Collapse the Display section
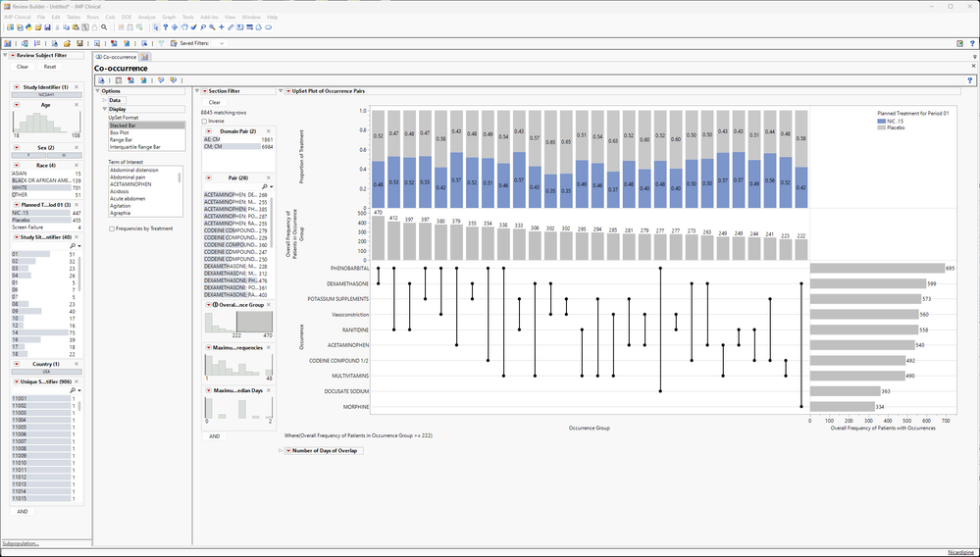 click(105, 109)
